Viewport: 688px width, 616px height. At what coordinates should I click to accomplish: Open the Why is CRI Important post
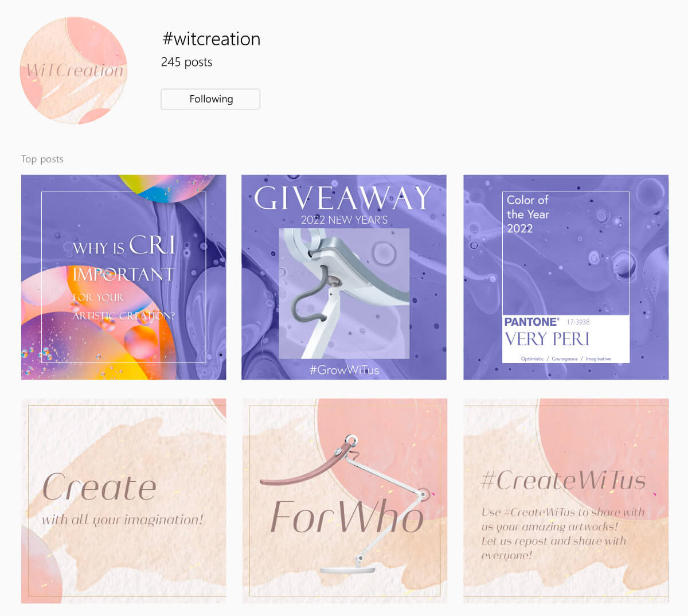coord(124,277)
